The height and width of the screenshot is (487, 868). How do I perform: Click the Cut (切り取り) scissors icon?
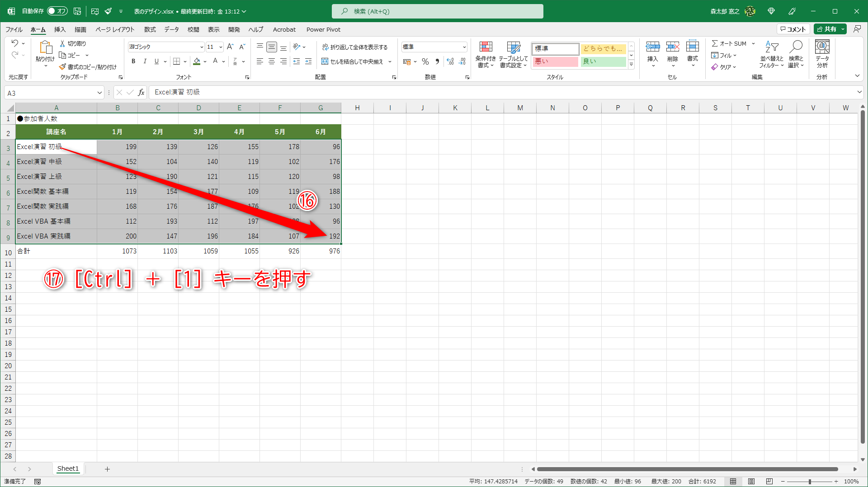click(x=63, y=43)
